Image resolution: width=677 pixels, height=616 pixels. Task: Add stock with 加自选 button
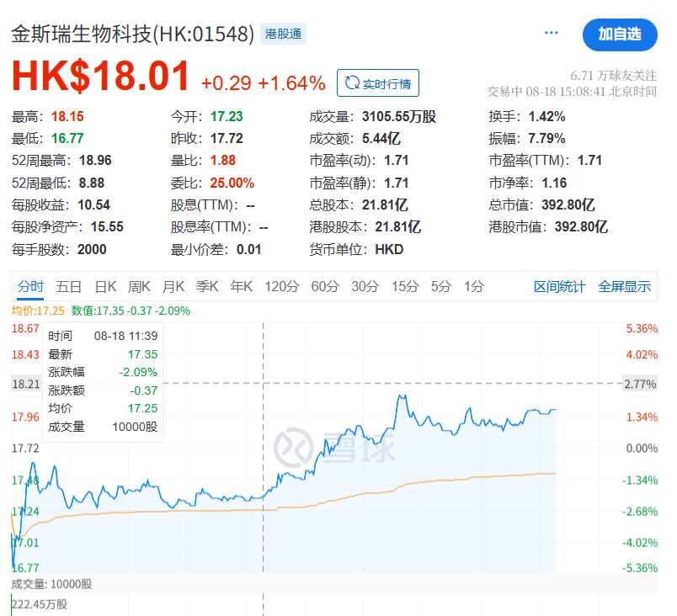click(620, 35)
